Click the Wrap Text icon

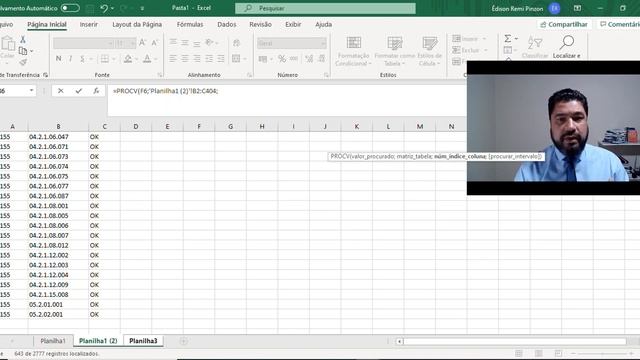(236, 42)
